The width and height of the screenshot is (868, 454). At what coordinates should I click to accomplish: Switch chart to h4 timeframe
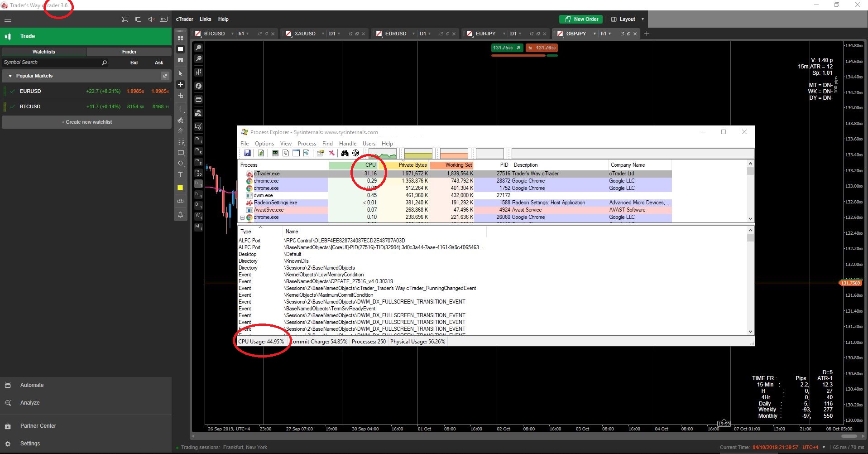click(x=198, y=195)
